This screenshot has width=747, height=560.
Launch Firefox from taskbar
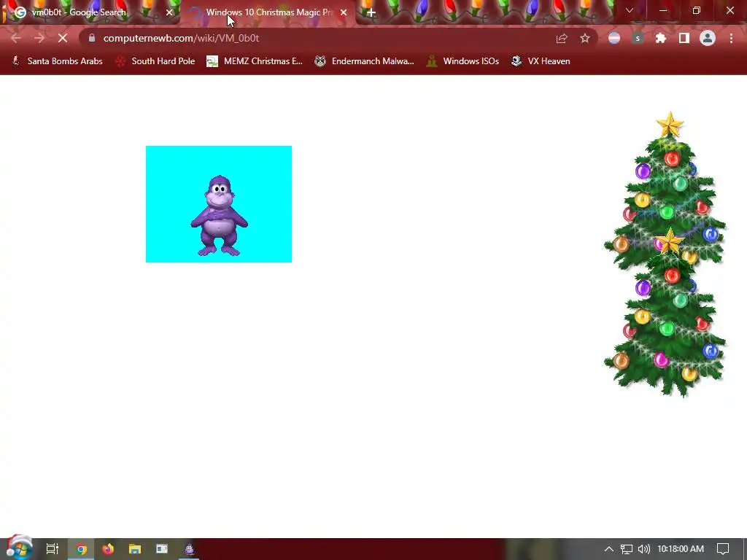tap(108, 549)
